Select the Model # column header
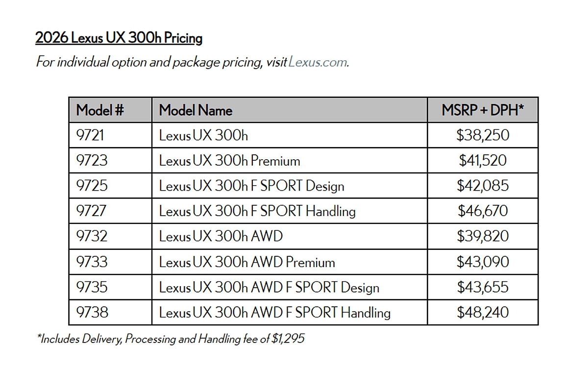This screenshot has height=392, width=588. pos(100,110)
